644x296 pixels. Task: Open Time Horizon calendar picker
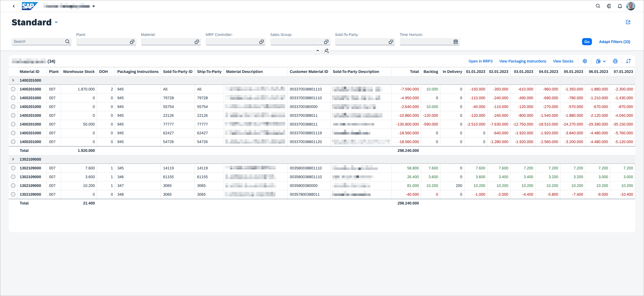coord(456,42)
